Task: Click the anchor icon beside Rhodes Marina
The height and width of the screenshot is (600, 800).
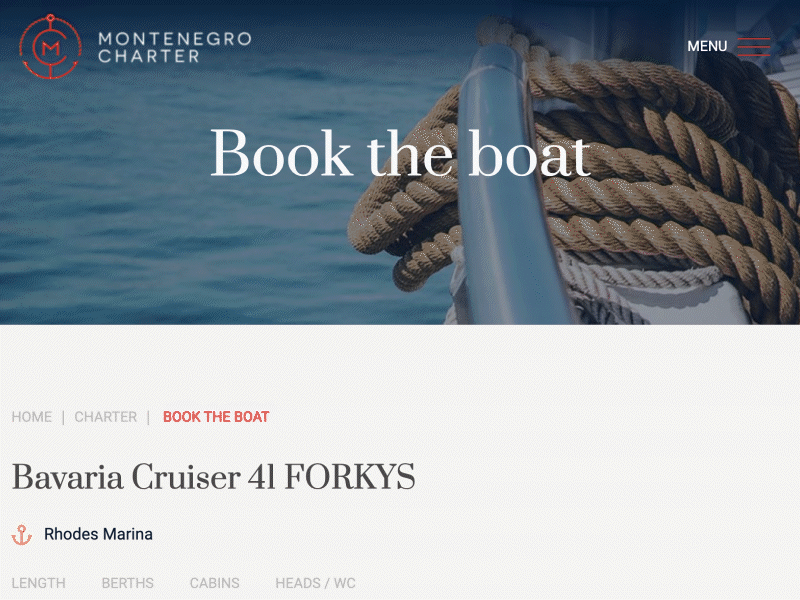Action: tap(22, 535)
